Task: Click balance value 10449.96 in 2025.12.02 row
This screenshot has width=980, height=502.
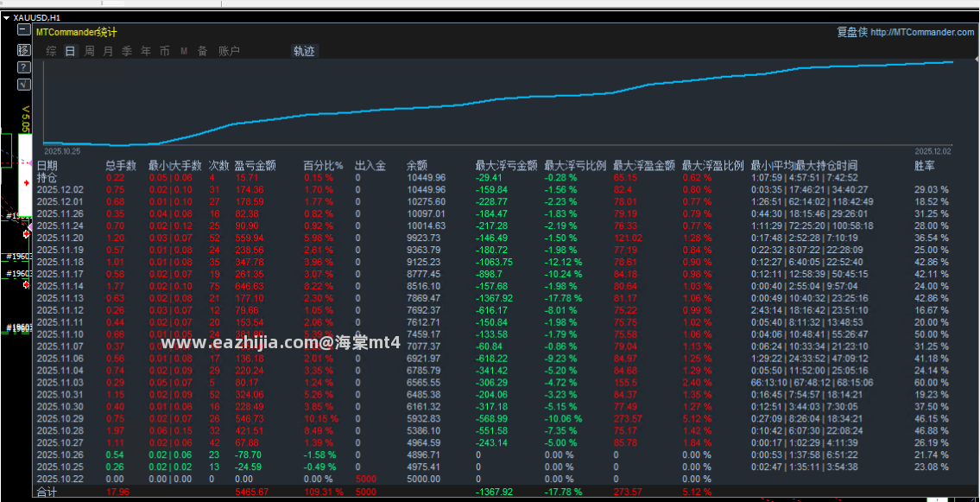Action: [x=426, y=189]
